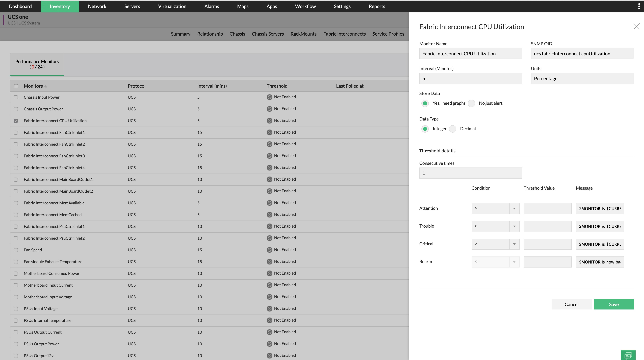Open the three-dot menu in the top bar
Image resolution: width=644 pixels, height=360 pixels.
click(x=639, y=6)
